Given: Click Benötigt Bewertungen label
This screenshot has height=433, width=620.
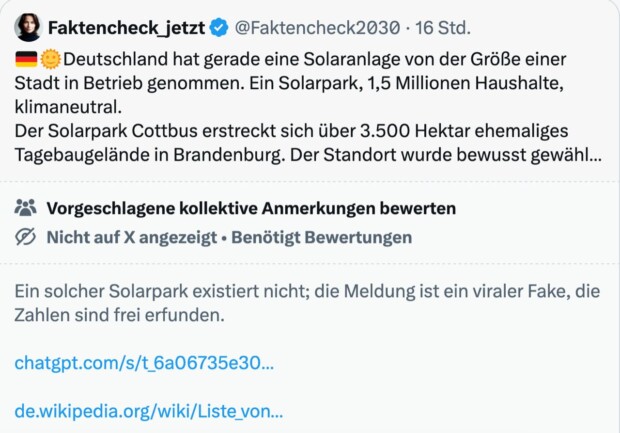Looking at the screenshot, I should coord(321,238).
